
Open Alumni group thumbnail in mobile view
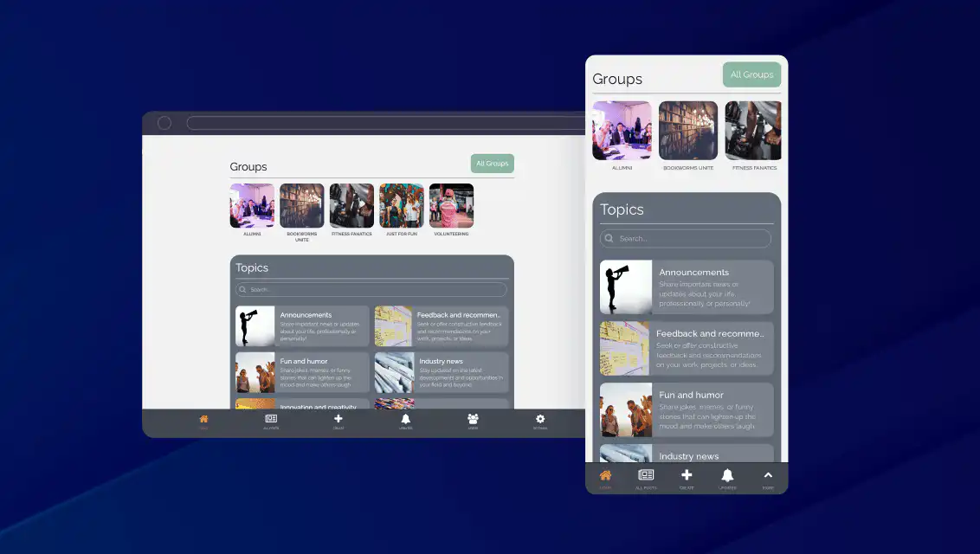[622, 131]
